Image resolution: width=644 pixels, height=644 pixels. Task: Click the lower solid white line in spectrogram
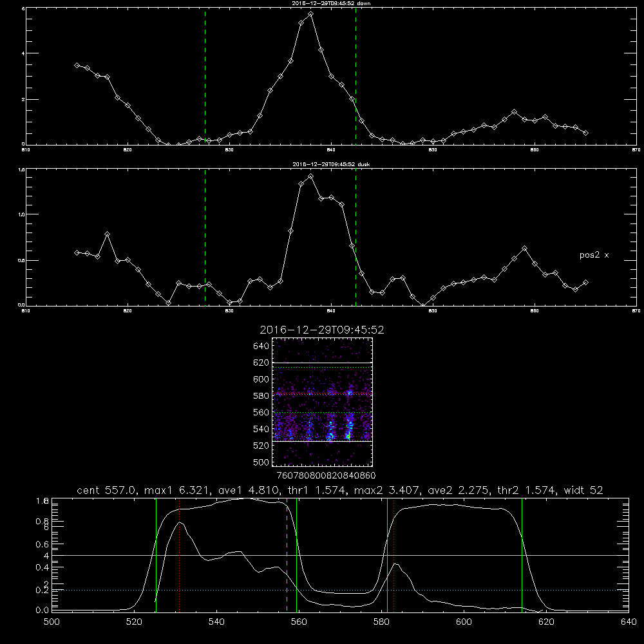(323, 441)
